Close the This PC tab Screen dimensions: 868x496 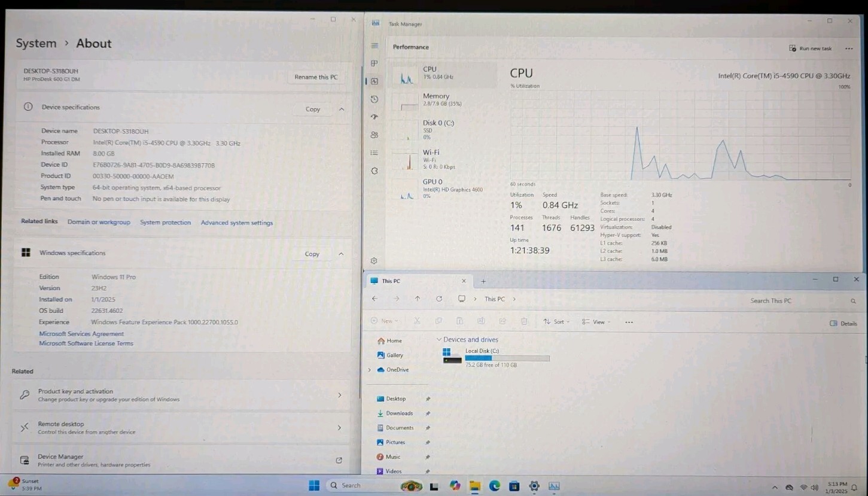(464, 281)
